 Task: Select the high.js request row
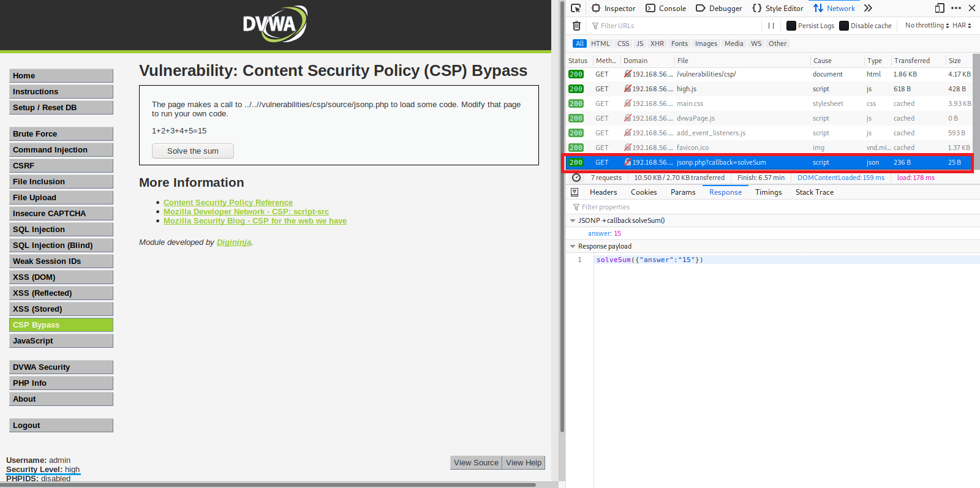769,89
